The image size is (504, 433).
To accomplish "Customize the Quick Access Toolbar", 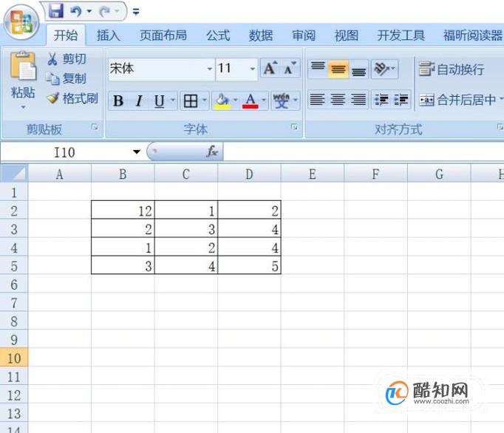I will 136,12.
